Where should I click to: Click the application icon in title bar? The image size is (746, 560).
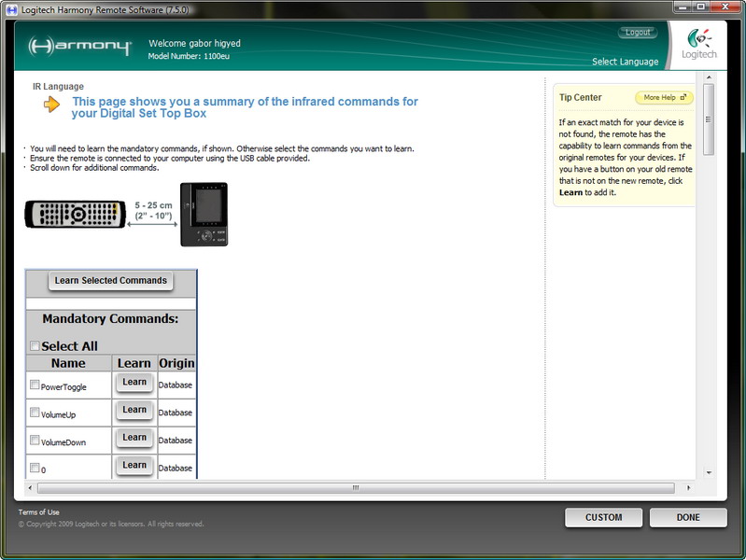(11, 7)
